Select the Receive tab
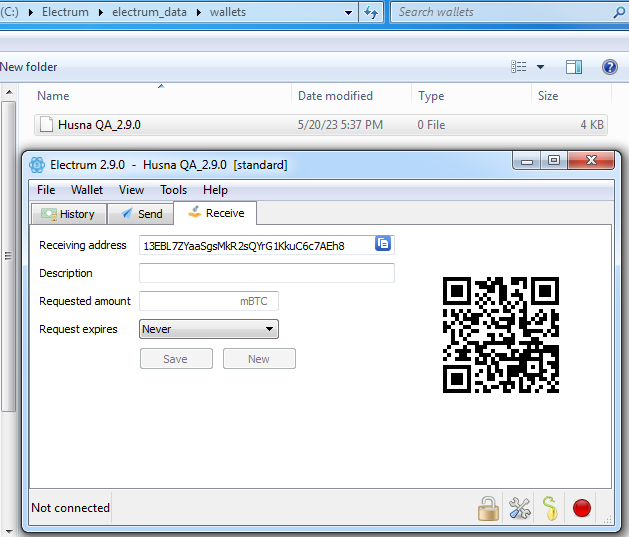Screen dimensions: 629x537 click(x=215, y=213)
